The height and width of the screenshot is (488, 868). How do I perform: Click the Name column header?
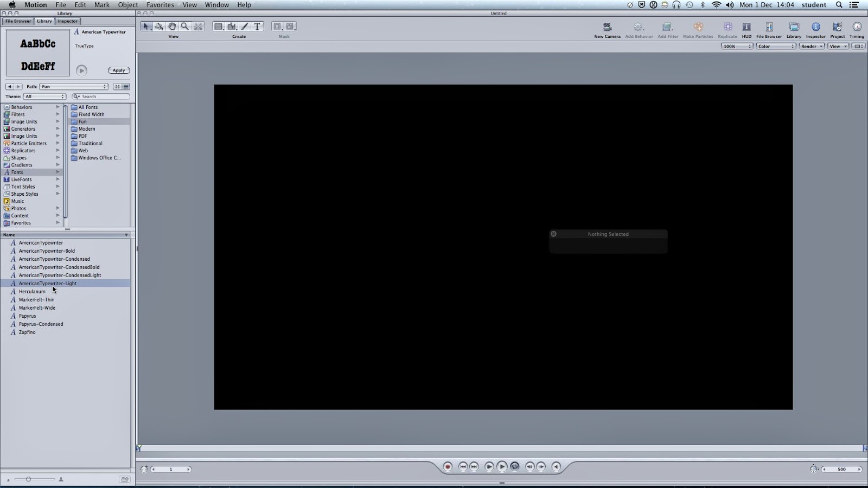[x=65, y=235]
